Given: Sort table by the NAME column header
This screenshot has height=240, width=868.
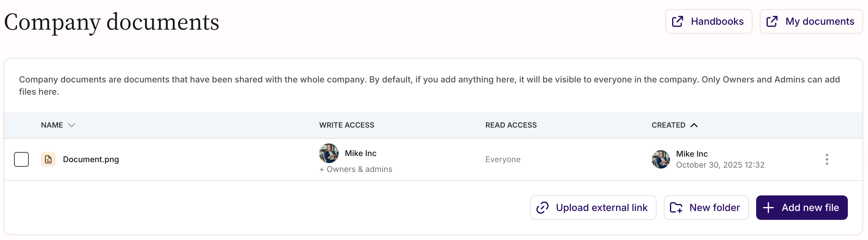Looking at the screenshot, I should pos(52,125).
